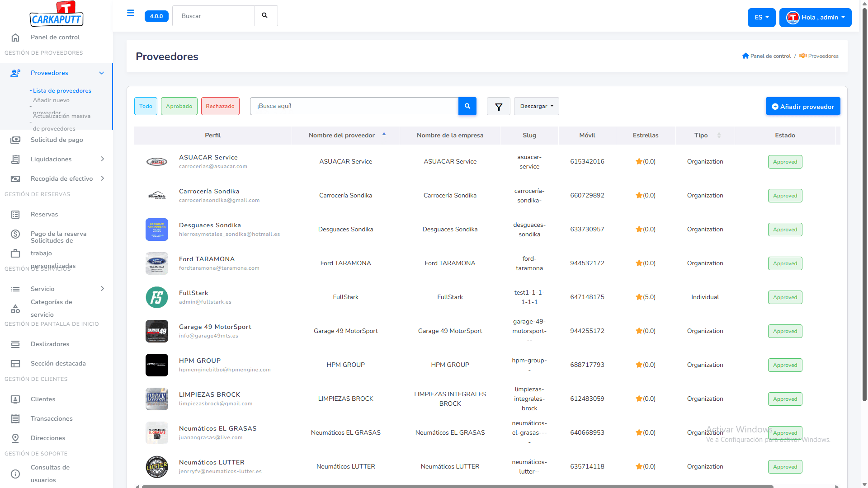The height and width of the screenshot is (488, 868).
Task: Click email carroceriasondika@gmail.com
Action: point(219,201)
